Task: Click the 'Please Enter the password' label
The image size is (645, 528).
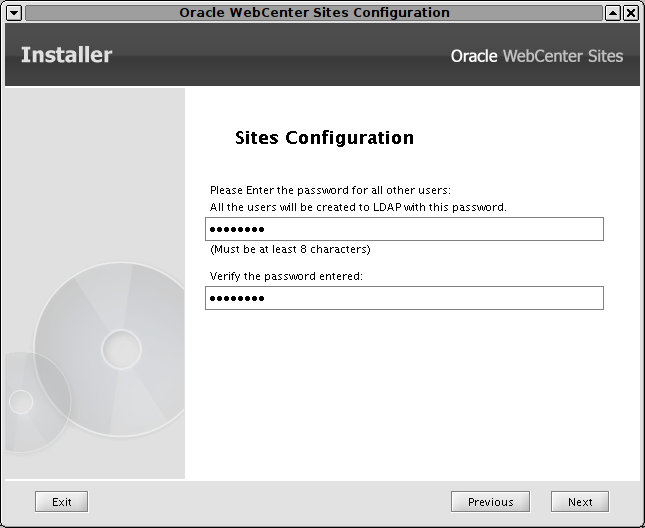Action: coord(330,190)
